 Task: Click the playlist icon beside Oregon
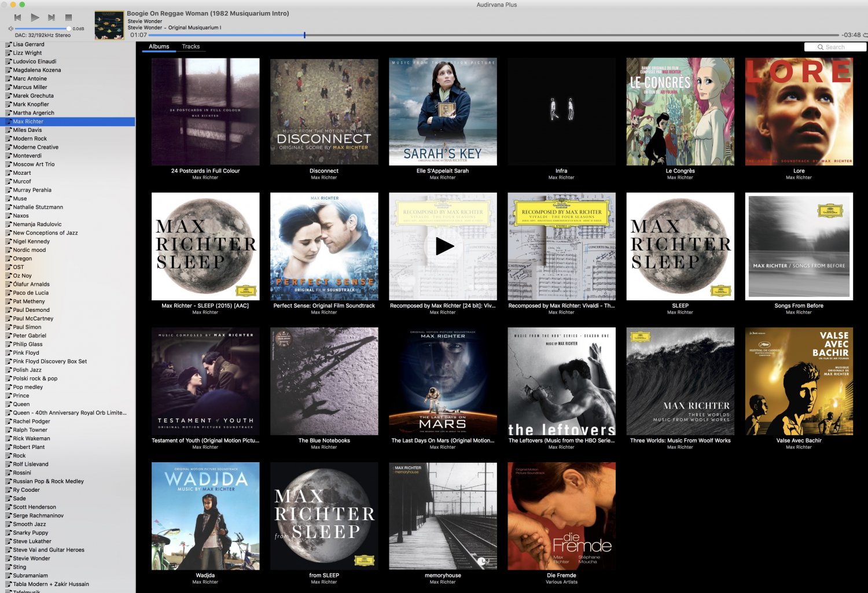pos(8,259)
